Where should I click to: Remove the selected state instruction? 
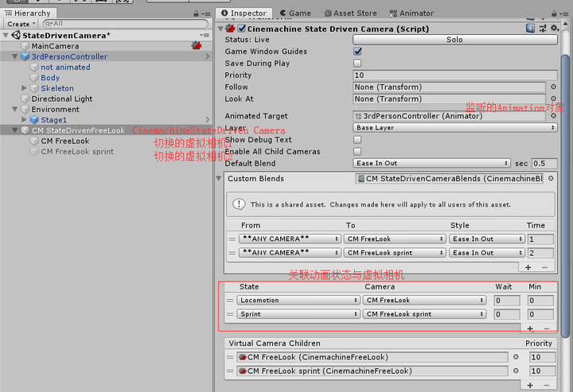(546, 329)
